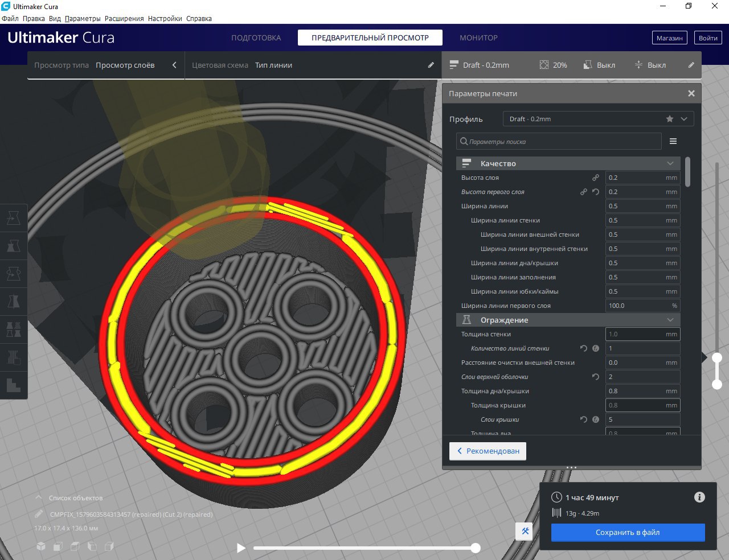The width and height of the screenshot is (729, 560).
Task: Click link icon next to Высота первого слоя
Action: tap(584, 192)
